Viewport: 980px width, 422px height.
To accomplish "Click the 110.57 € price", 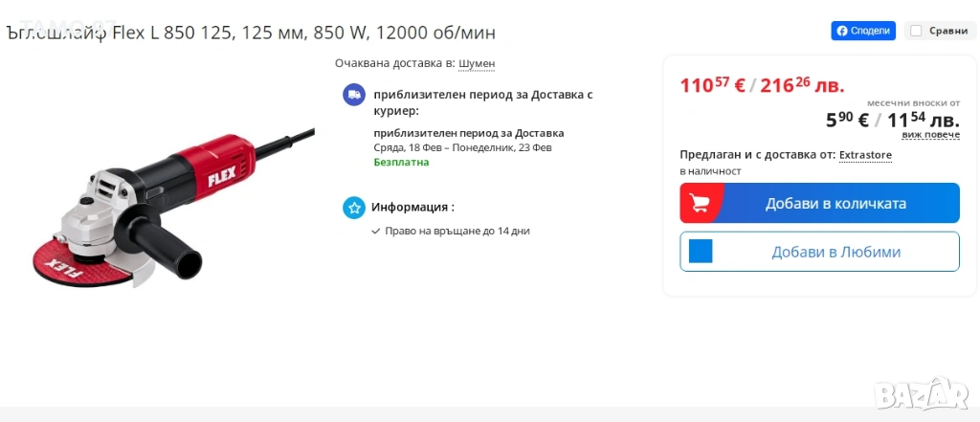I will tap(712, 85).
